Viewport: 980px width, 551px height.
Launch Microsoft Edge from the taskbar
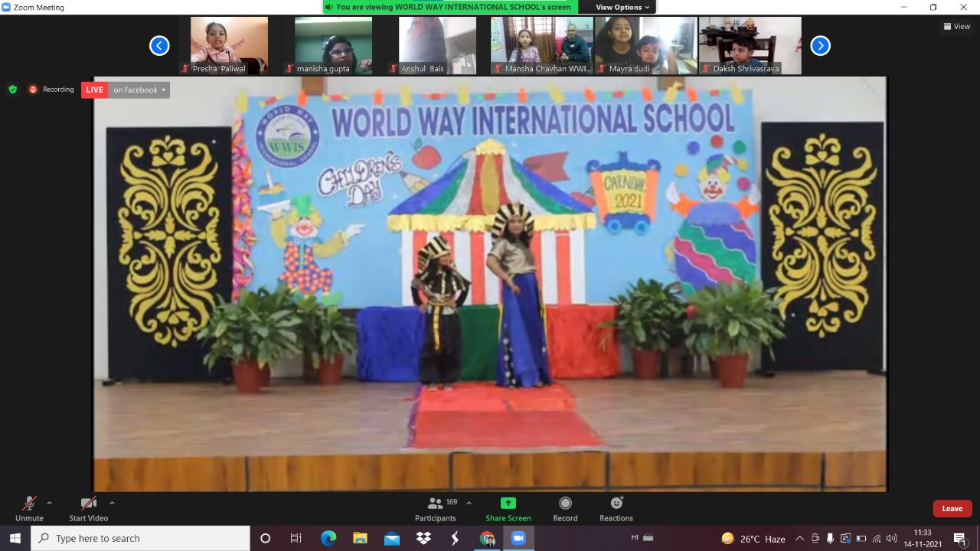328,539
